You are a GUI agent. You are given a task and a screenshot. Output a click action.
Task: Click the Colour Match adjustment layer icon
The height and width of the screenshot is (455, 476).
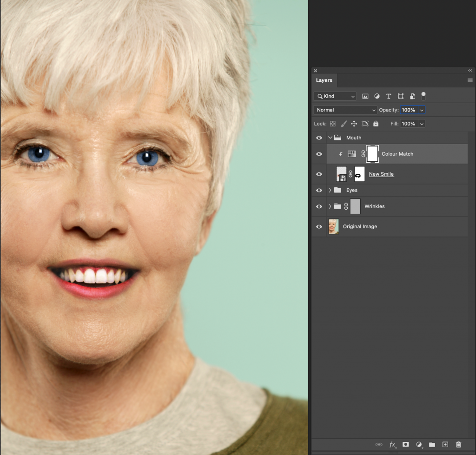(x=352, y=154)
